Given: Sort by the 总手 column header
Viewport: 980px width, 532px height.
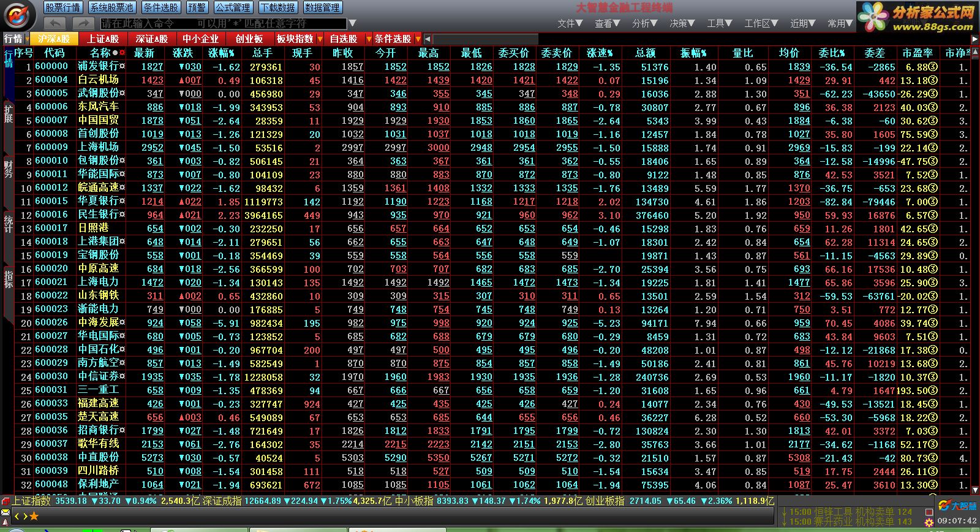Looking at the screenshot, I should pyautogui.click(x=262, y=53).
